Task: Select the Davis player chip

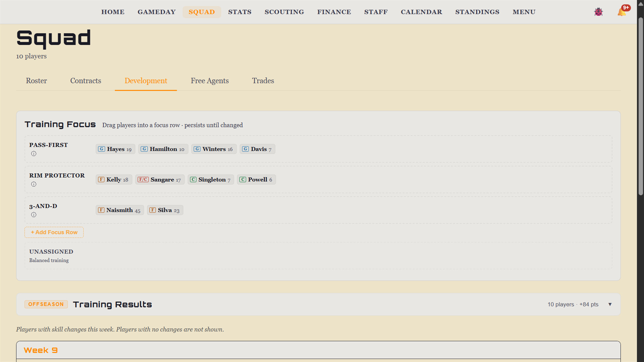Action: click(257, 149)
